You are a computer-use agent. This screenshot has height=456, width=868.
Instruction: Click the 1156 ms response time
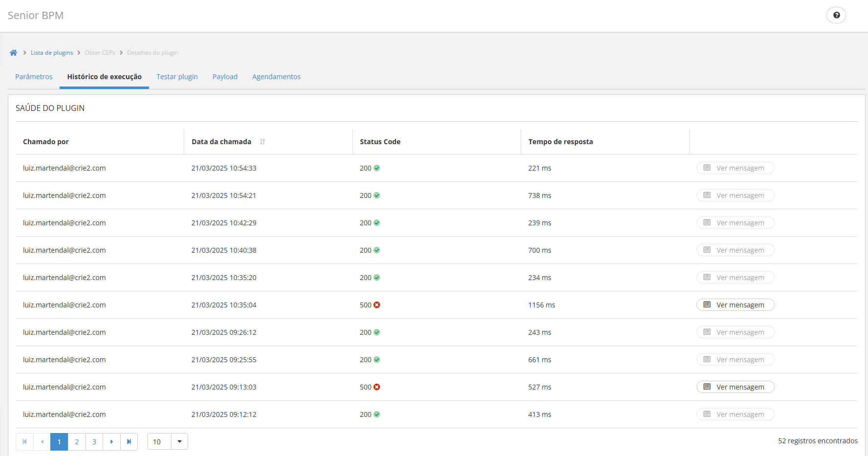click(x=542, y=305)
